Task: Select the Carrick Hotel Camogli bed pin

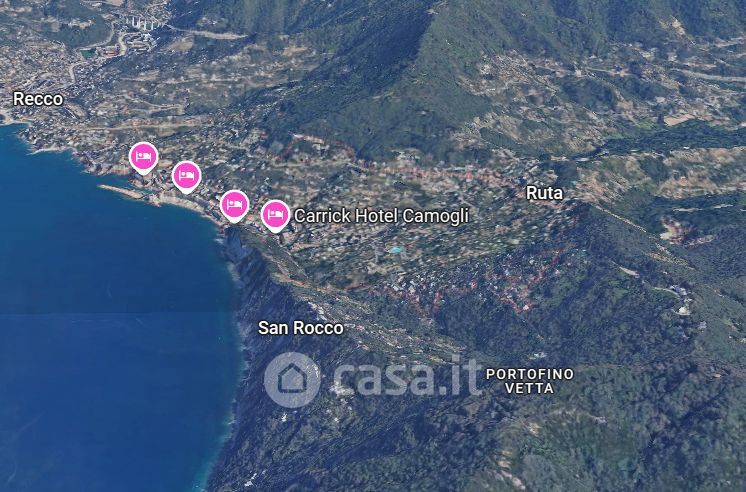Action: tap(275, 216)
